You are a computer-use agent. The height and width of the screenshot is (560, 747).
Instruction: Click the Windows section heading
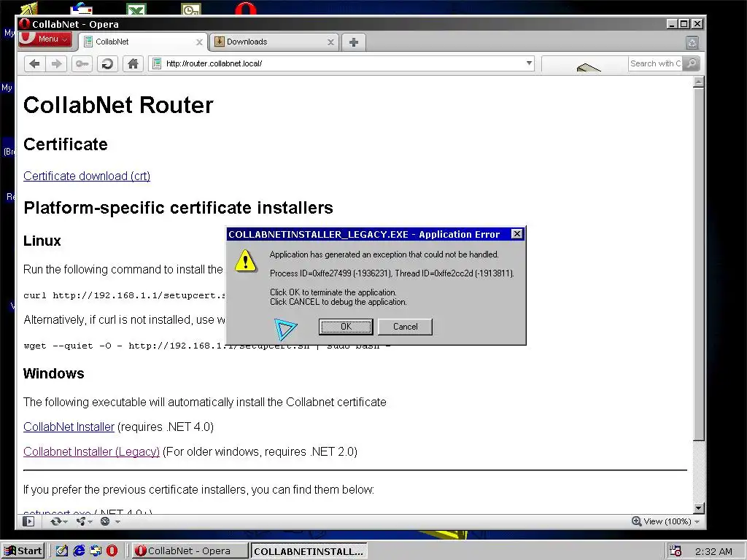(x=54, y=374)
